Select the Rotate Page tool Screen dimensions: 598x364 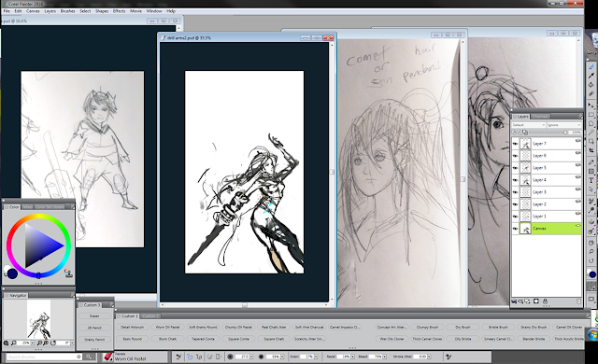(x=591, y=260)
